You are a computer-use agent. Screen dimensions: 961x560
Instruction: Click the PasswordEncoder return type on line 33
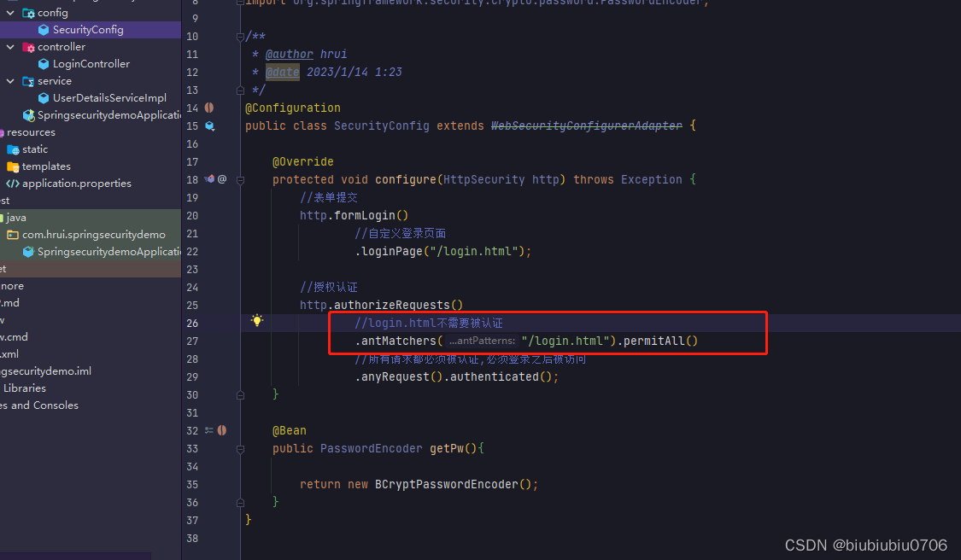click(372, 448)
